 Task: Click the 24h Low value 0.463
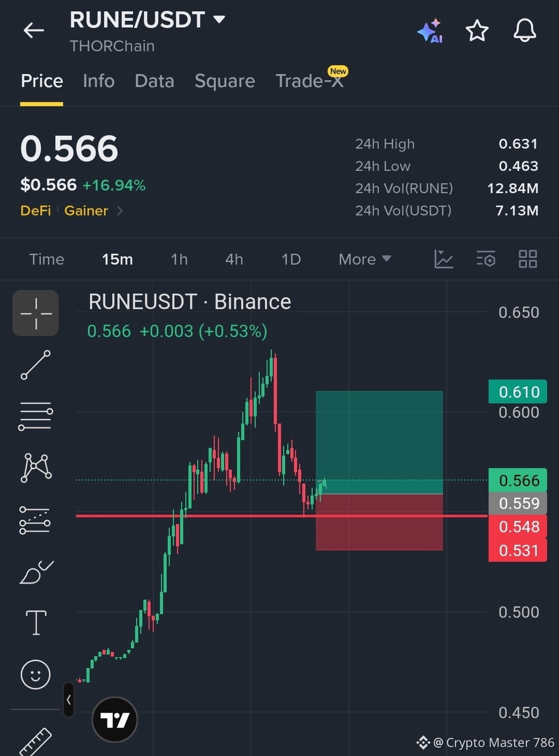pyautogui.click(x=518, y=166)
